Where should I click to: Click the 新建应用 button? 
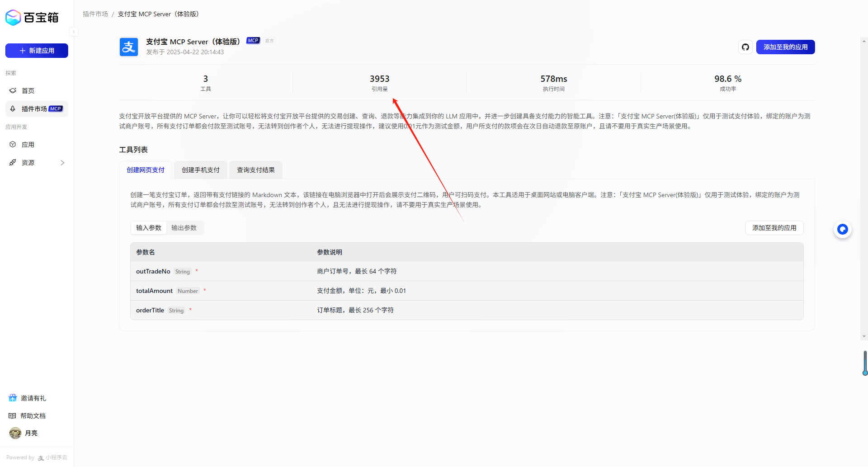(37, 51)
